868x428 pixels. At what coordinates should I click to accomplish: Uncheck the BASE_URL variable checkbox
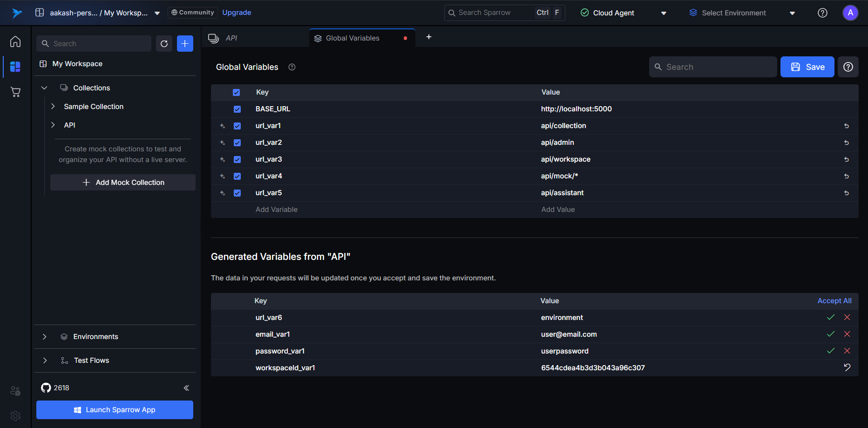[237, 109]
